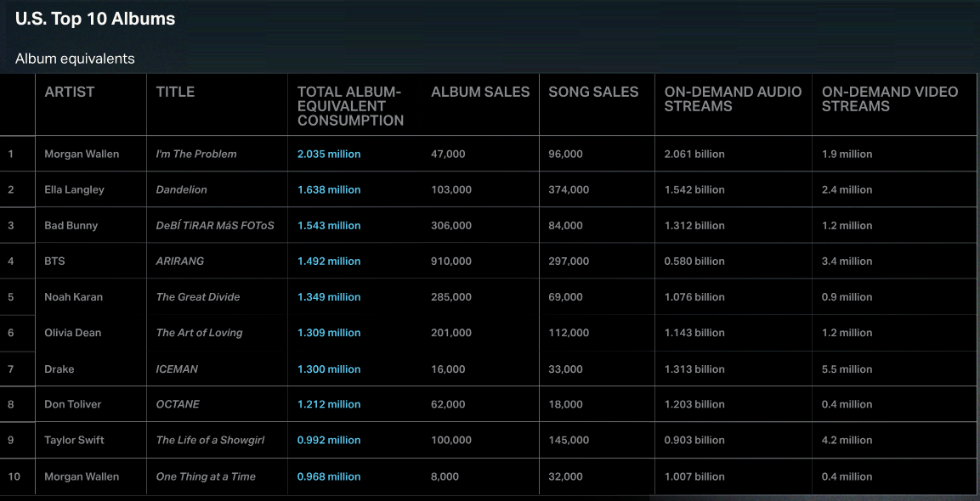980x501 pixels.
Task: Open Ella Langley's 1.638 million link
Action: click(329, 190)
